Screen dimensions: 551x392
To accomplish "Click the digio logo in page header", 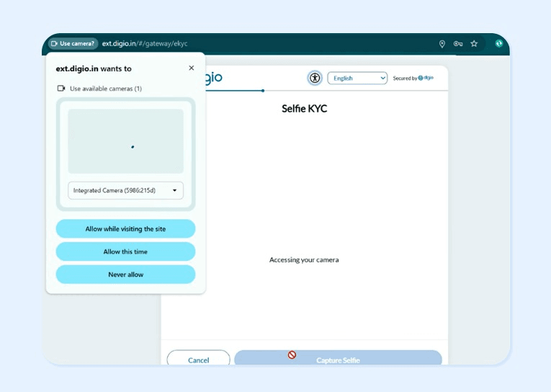I will [x=214, y=77].
